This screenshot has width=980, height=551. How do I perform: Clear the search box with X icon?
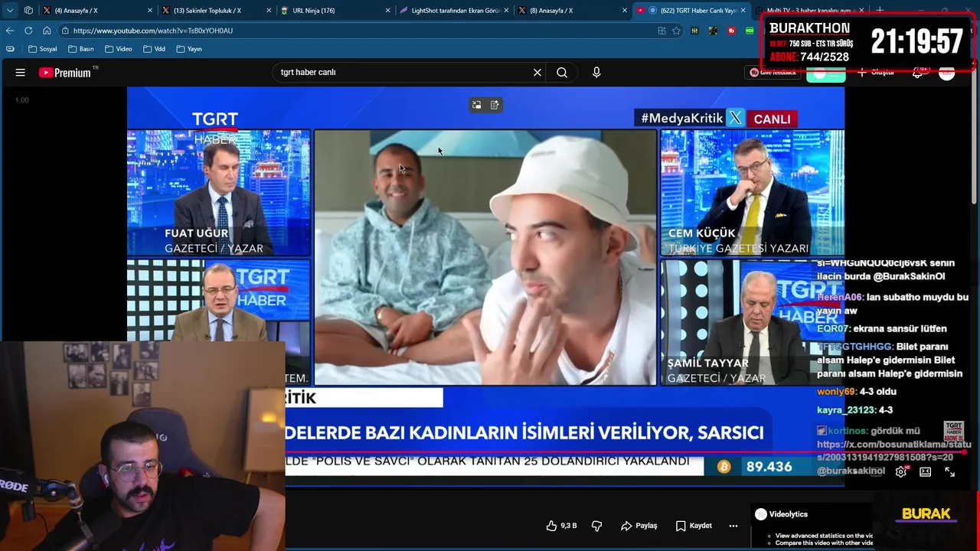537,73
